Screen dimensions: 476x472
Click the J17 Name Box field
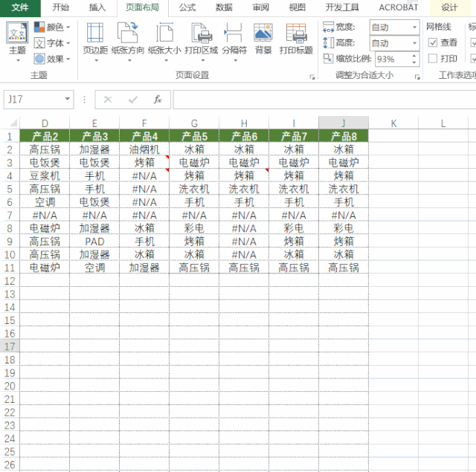click(33, 99)
